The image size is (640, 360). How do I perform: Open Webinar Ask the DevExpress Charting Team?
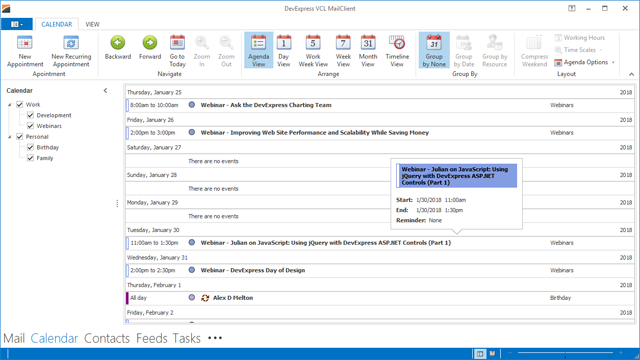380,105
